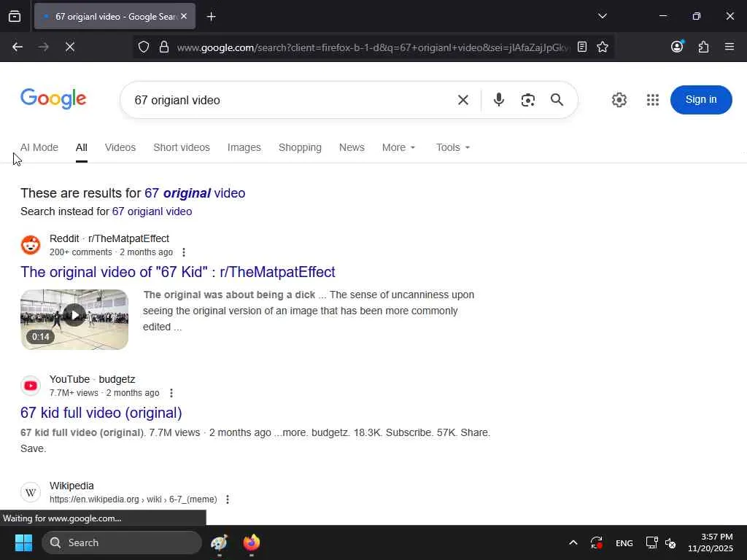747x560 pixels.
Task: Stop loading the page
Action: point(70,47)
